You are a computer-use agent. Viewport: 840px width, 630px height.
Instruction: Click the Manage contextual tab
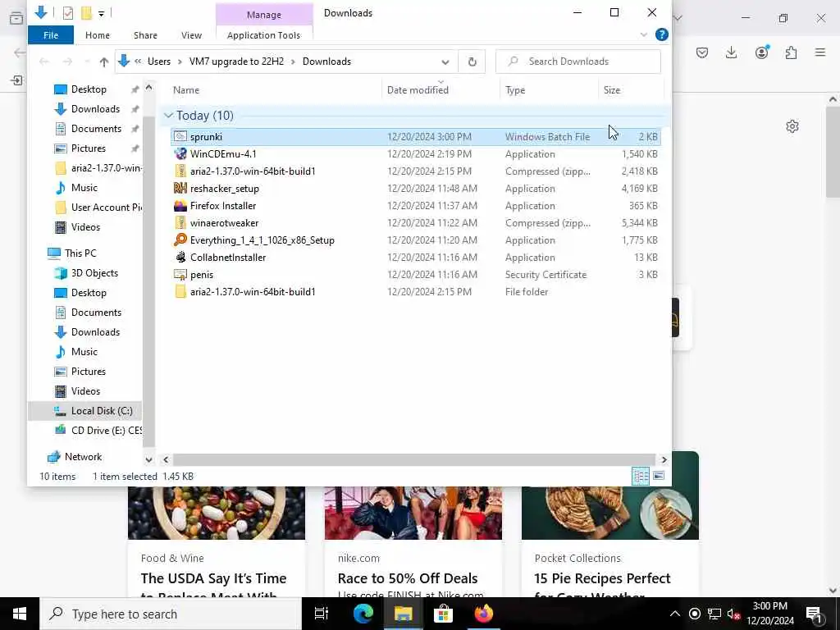263,15
